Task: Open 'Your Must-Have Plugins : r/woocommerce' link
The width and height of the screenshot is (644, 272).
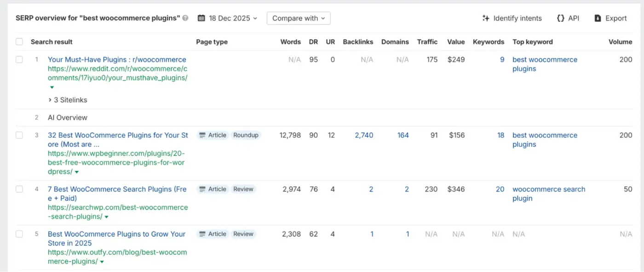Action: pyautogui.click(x=117, y=60)
